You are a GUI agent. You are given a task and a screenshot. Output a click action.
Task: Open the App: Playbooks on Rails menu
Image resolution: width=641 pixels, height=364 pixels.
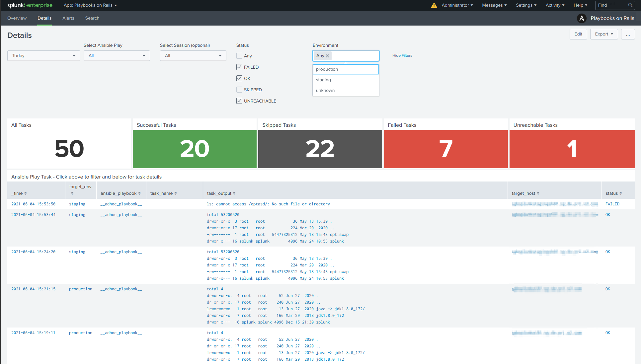pos(90,5)
